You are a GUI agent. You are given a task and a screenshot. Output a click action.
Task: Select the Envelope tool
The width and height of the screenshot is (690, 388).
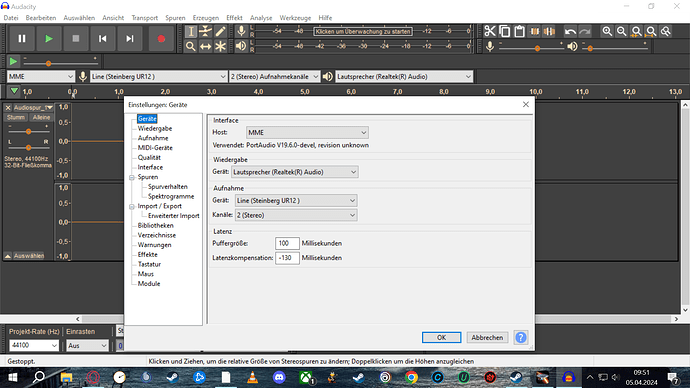click(x=206, y=31)
